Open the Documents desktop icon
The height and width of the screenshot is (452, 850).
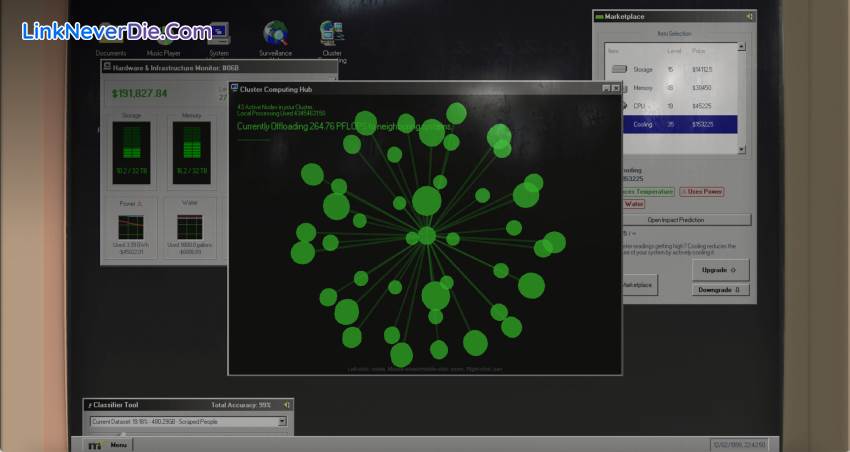[110, 40]
